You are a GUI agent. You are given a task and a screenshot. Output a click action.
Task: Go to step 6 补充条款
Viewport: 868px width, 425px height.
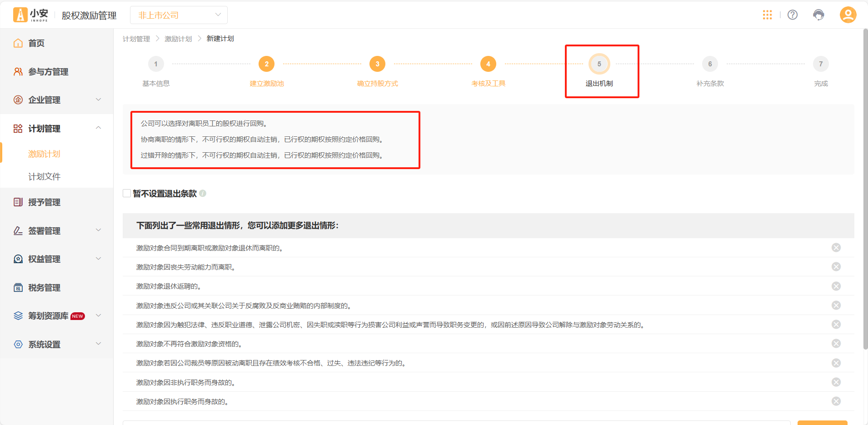coord(710,64)
